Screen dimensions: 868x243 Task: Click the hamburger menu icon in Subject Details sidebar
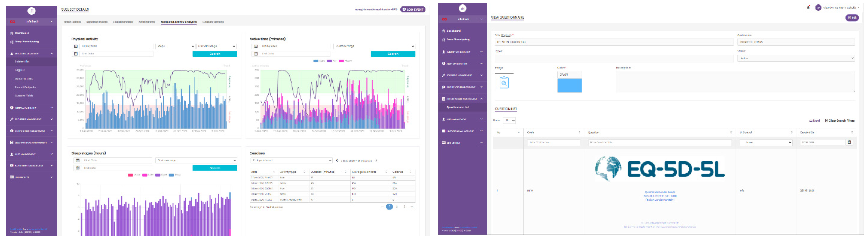tap(31, 11)
